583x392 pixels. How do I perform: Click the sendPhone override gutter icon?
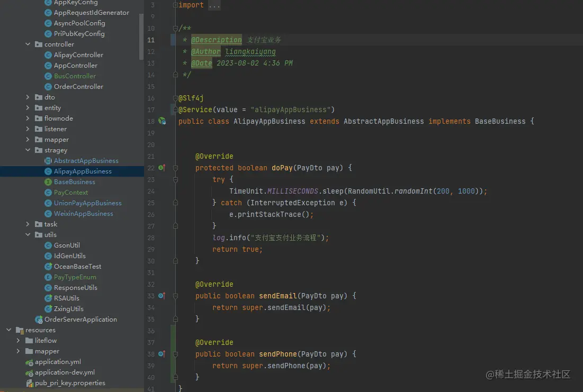(162, 354)
